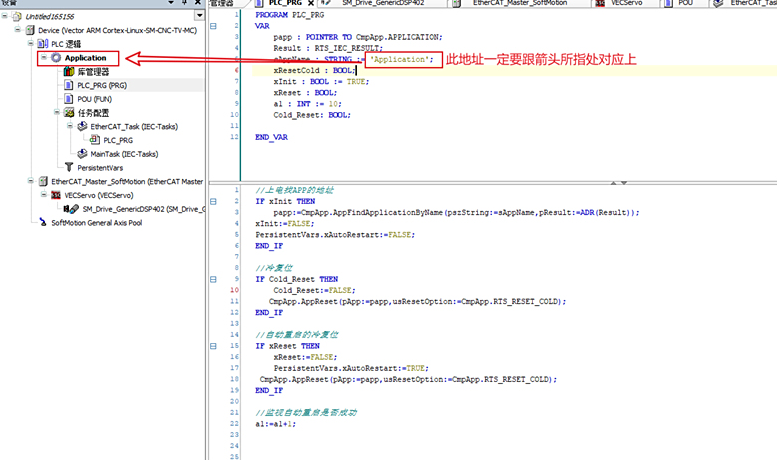Collapse the Device (Vector ARM Cortex) node
This screenshot has width=777, height=460.
point(18,31)
